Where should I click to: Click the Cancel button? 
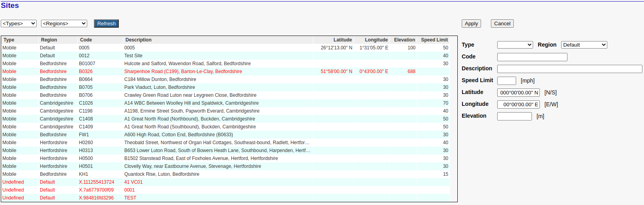point(502,24)
